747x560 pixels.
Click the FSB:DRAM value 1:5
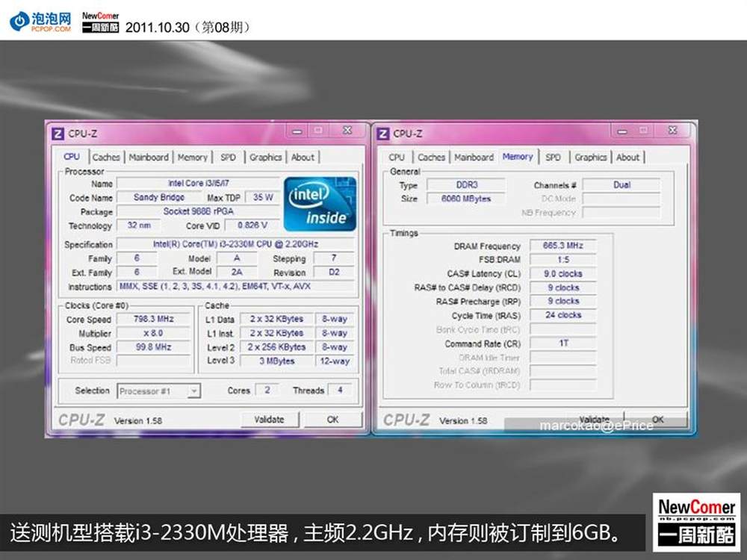click(x=563, y=260)
